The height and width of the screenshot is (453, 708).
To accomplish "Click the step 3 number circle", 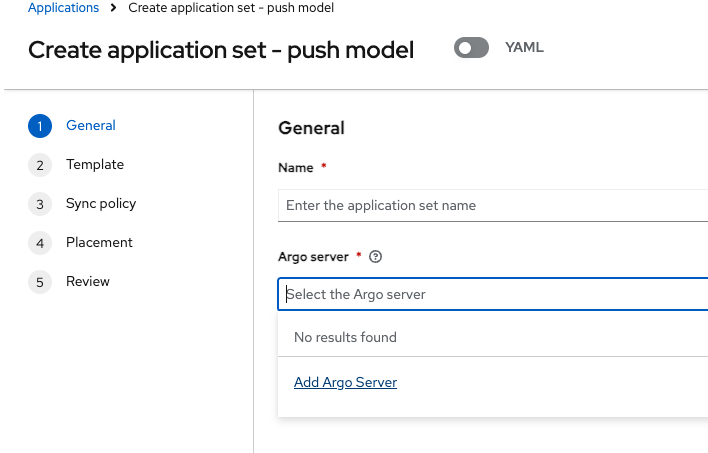I will pos(40,204).
